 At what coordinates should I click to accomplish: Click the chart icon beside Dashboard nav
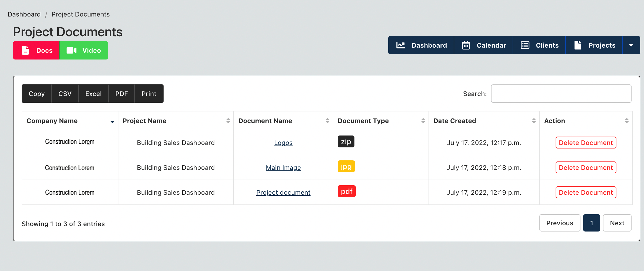coord(401,45)
